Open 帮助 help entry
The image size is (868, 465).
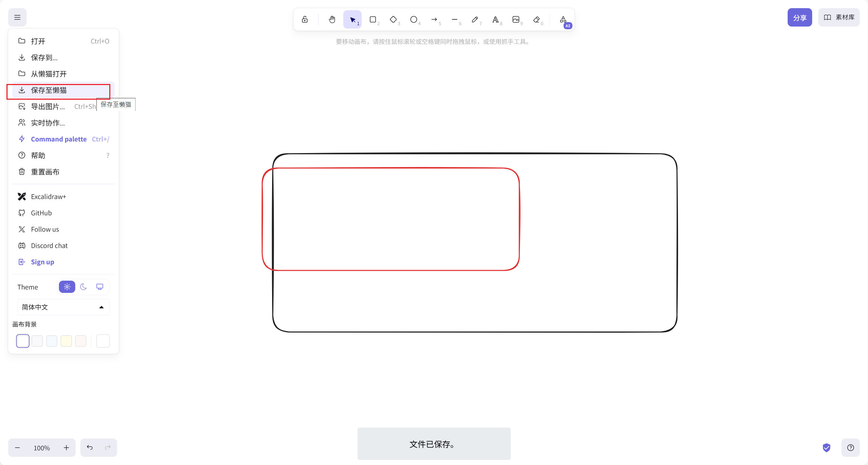[x=63, y=155]
